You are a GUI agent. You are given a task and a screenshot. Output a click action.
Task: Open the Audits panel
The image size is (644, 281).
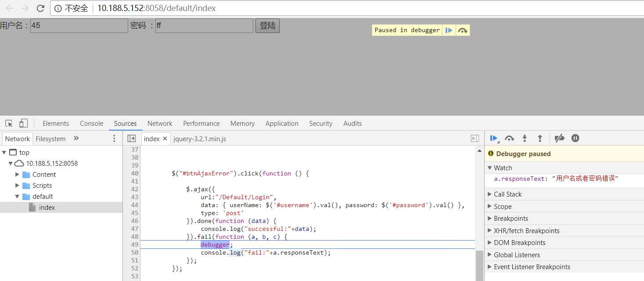[x=353, y=124]
